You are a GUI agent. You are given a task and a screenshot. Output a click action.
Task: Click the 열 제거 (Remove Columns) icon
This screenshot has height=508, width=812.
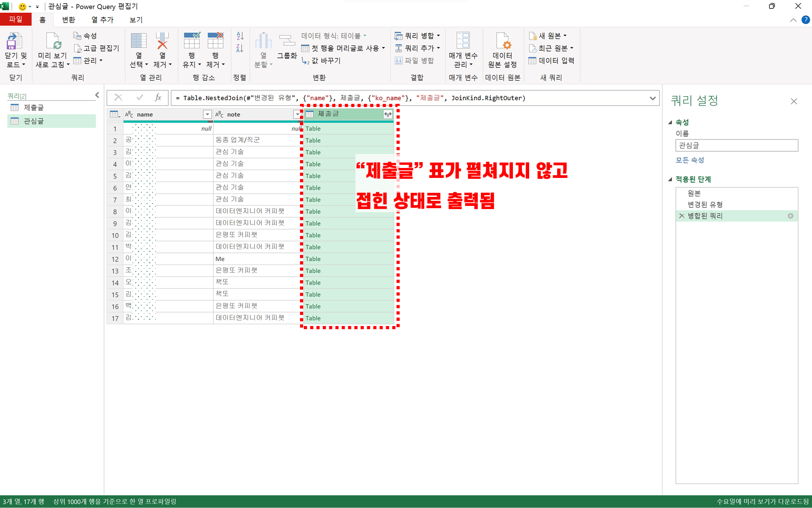pyautogui.click(x=162, y=41)
